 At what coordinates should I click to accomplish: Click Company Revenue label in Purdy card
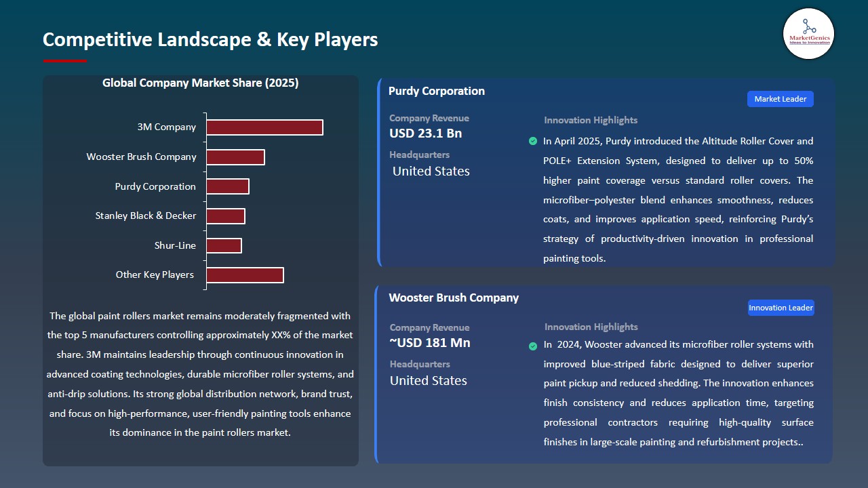(x=429, y=118)
